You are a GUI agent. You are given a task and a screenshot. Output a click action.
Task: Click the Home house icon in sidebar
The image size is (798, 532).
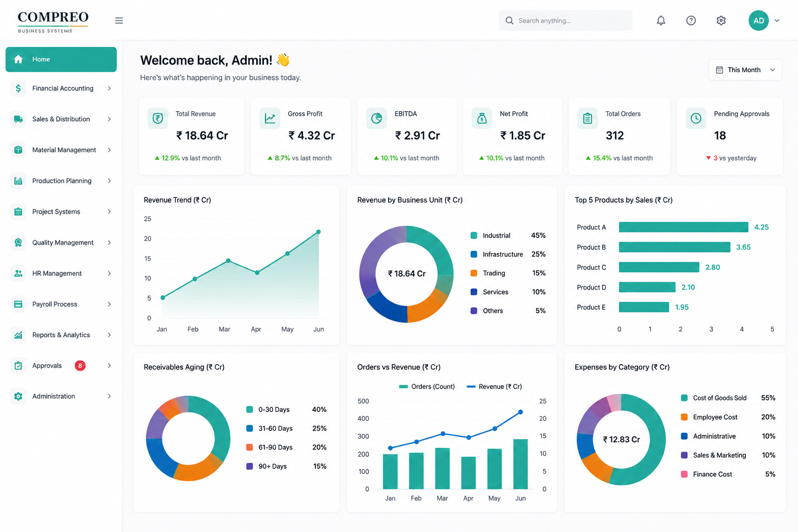[18, 59]
